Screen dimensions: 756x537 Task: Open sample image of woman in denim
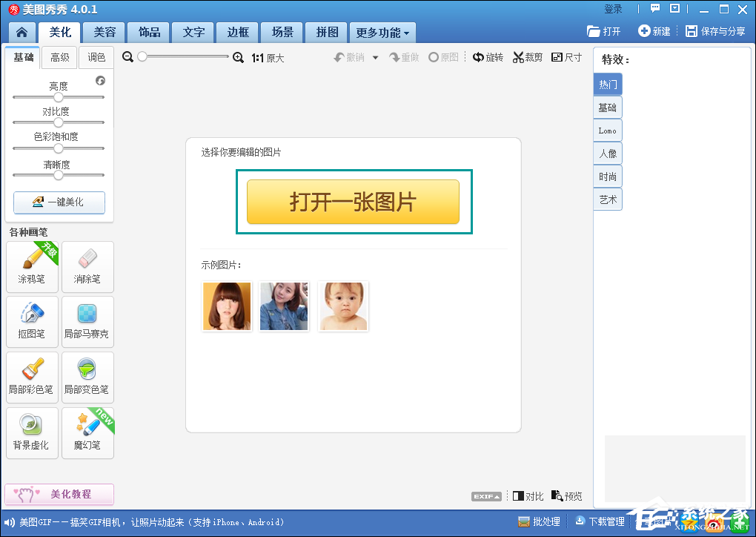pos(284,306)
